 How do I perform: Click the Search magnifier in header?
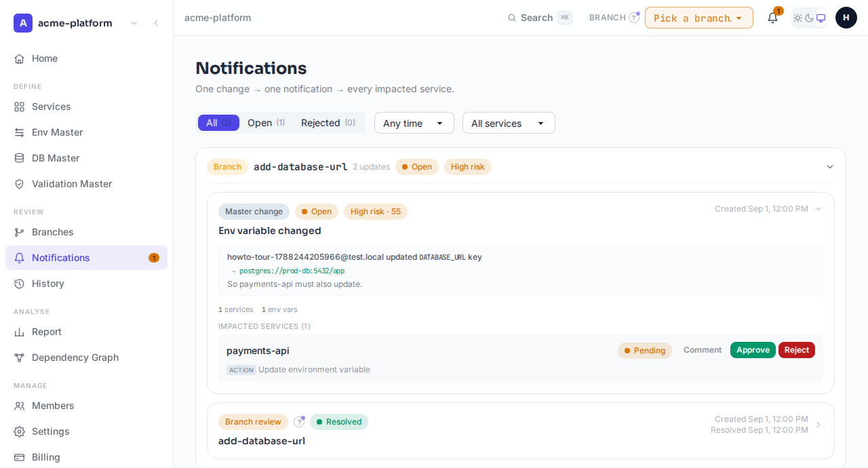pos(512,18)
